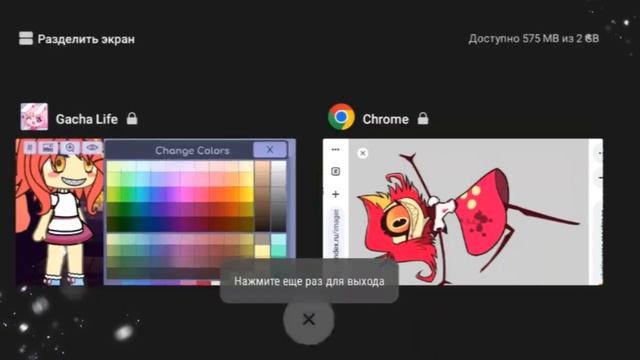Open the Gacha Life preview thumbnail
The height and width of the screenshot is (360, 640).
pyautogui.click(x=156, y=212)
